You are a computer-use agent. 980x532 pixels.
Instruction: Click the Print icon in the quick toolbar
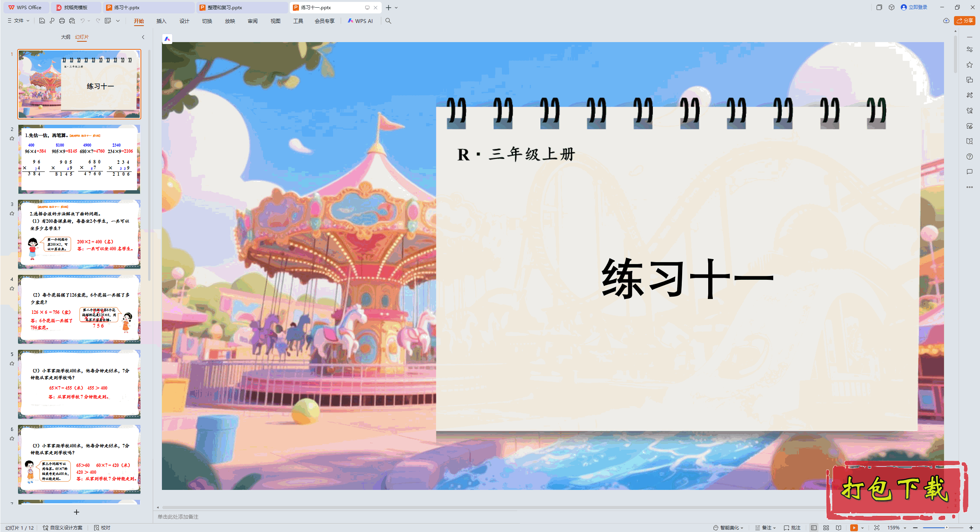(x=62, y=21)
